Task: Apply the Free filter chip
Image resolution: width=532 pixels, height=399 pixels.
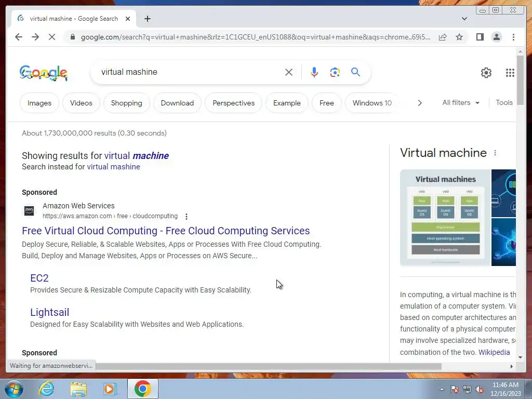Action: click(x=326, y=103)
